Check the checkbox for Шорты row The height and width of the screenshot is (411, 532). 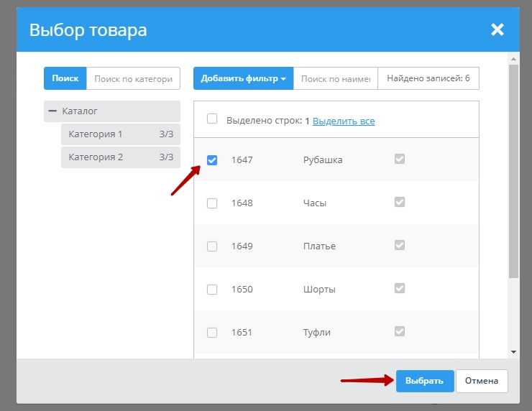point(212,290)
